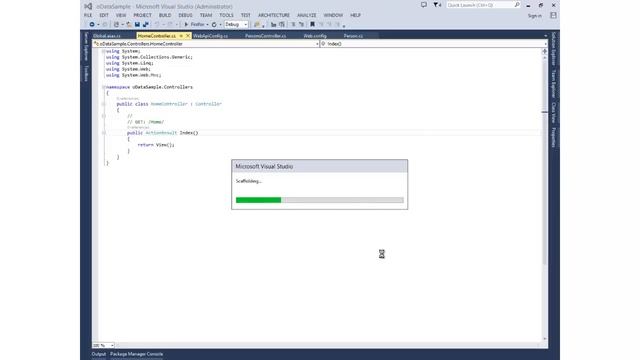Click the Increase Indent toolbar icon
The height and width of the screenshot is (360, 640).
coord(302,24)
